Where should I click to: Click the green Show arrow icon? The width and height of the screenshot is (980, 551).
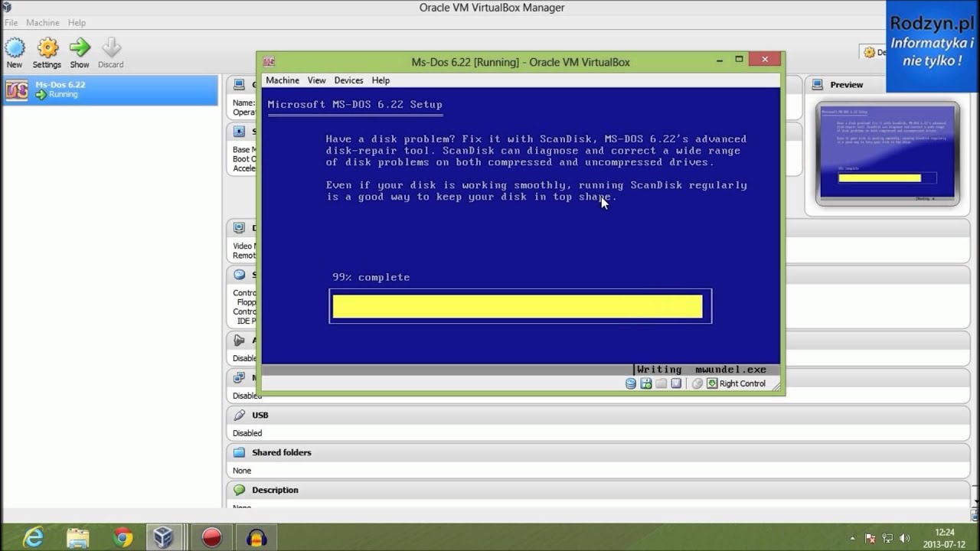pyautogui.click(x=80, y=48)
